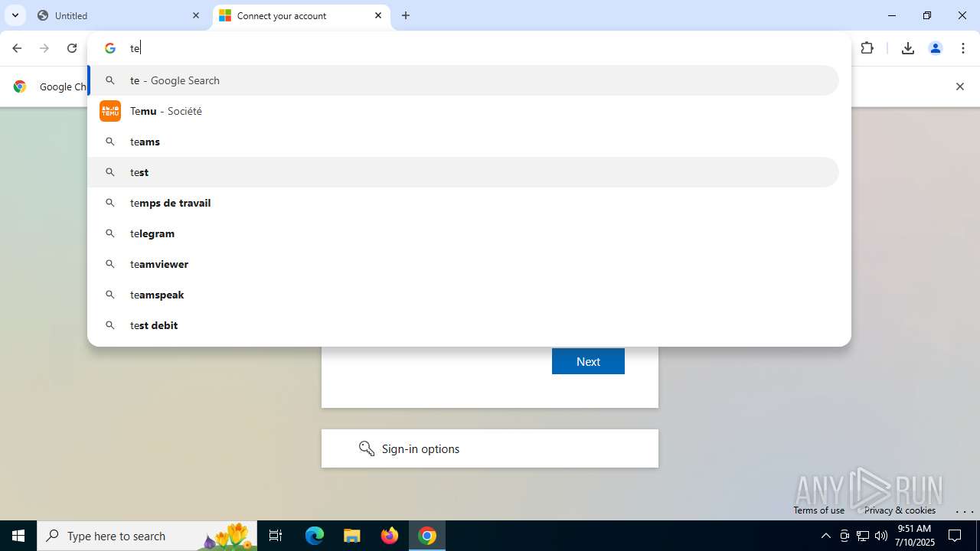Launch Microsoft Edge from the taskbar
The height and width of the screenshot is (551, 980).
[315, 536]
